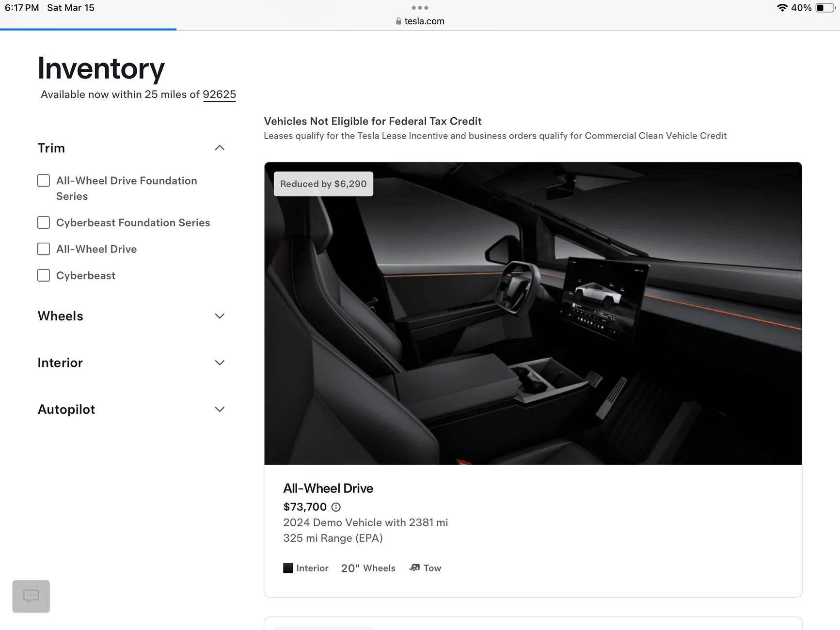Tap the 6:17 PM clock
The image size is (840, 630).
[22, 8]
